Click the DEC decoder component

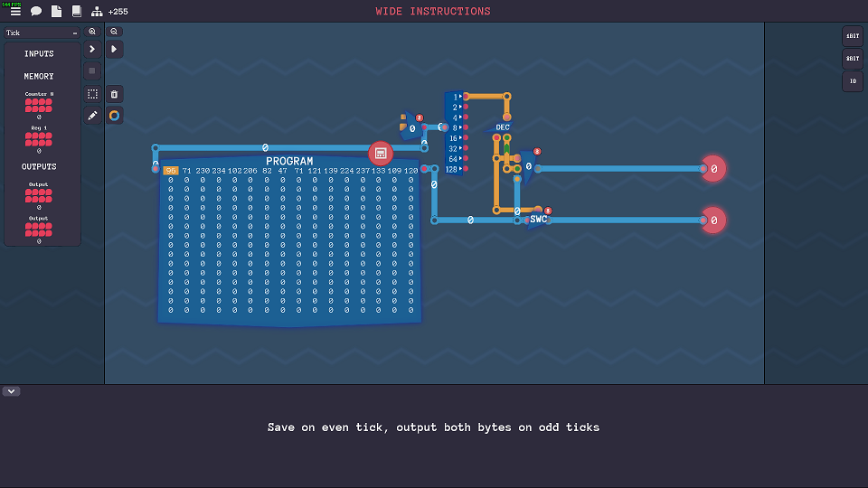[502, 127]
